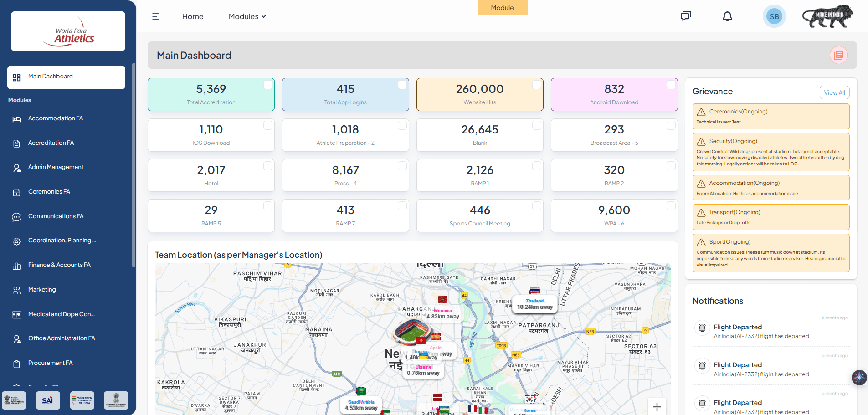The width and height of the screenshot is (868, 415).
Task: Open the chat messages icon
Action: pyautogui.click(x=685, y=16)
